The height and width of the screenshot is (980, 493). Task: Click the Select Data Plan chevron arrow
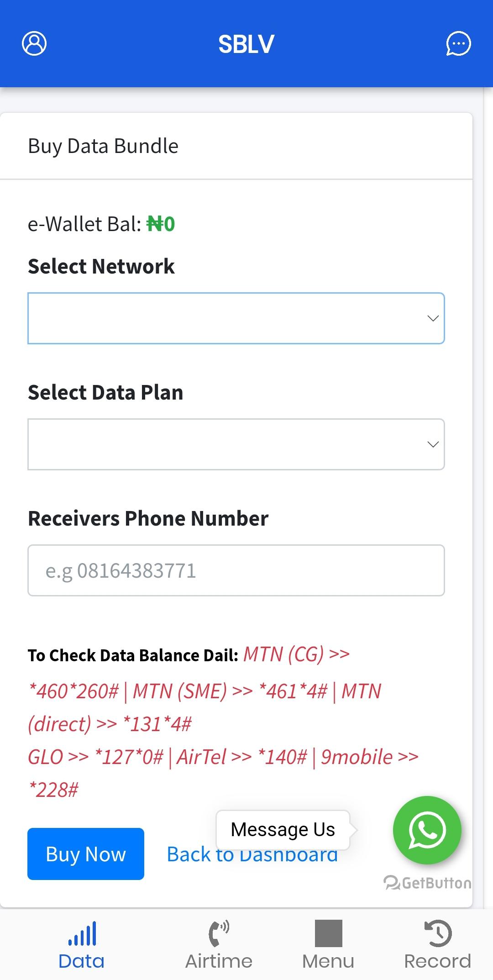[433, 444]
